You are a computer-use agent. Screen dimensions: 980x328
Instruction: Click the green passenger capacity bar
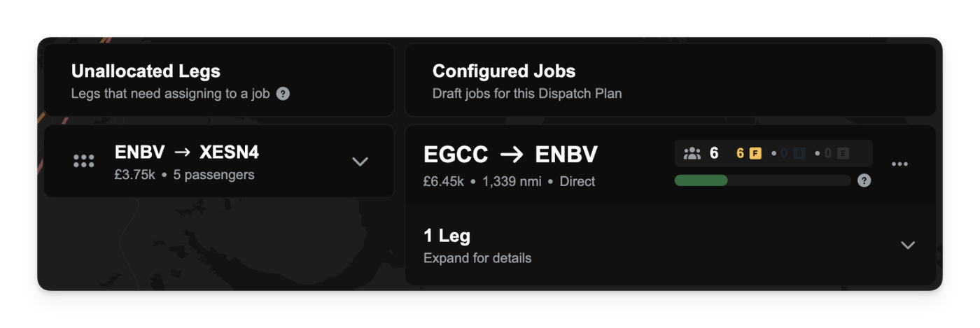[701, 180]
